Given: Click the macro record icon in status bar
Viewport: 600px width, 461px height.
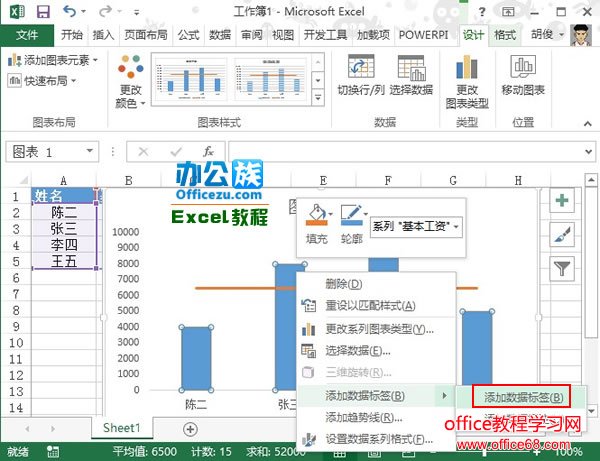Looking at the screenshot, I should coord(53,451).
